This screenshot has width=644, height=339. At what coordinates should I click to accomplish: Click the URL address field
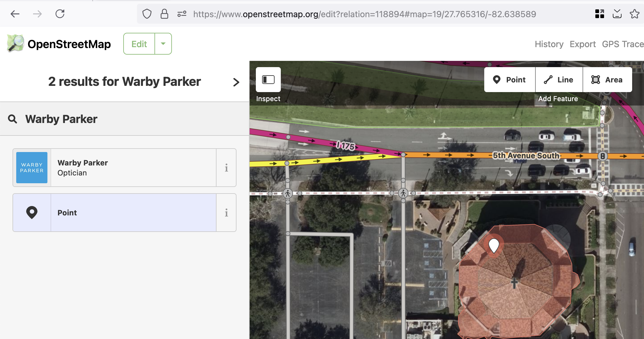(x=364, y=14)
